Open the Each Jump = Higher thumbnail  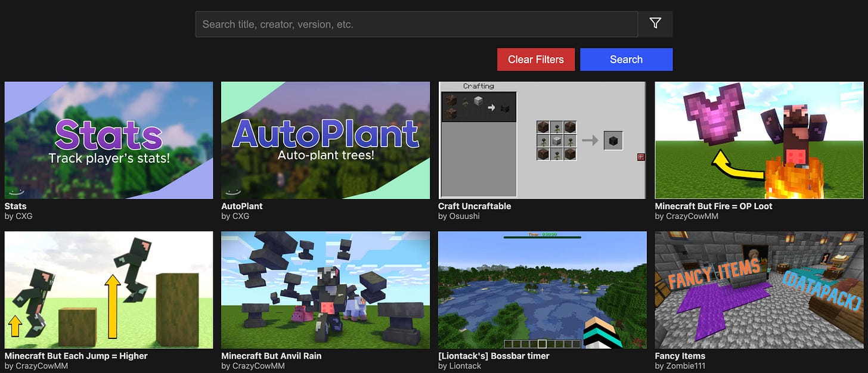[x=108, y=290]
